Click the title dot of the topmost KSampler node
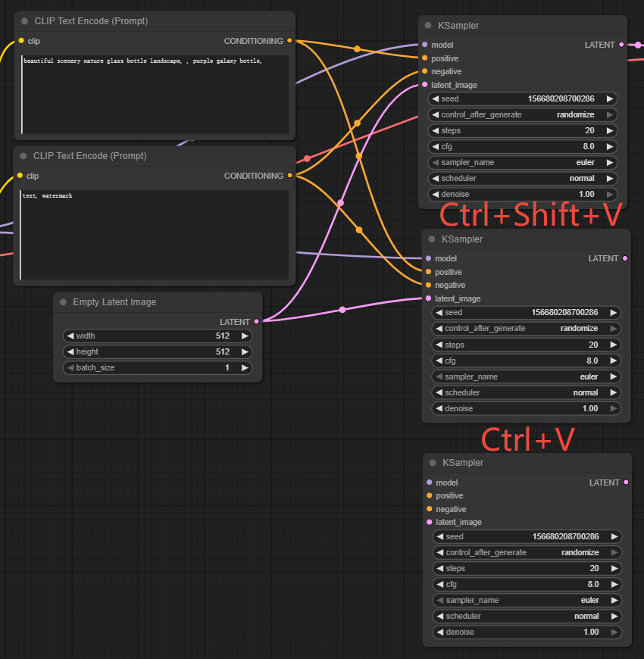Viewport: 644px width, 659px height. coord(429,26)
